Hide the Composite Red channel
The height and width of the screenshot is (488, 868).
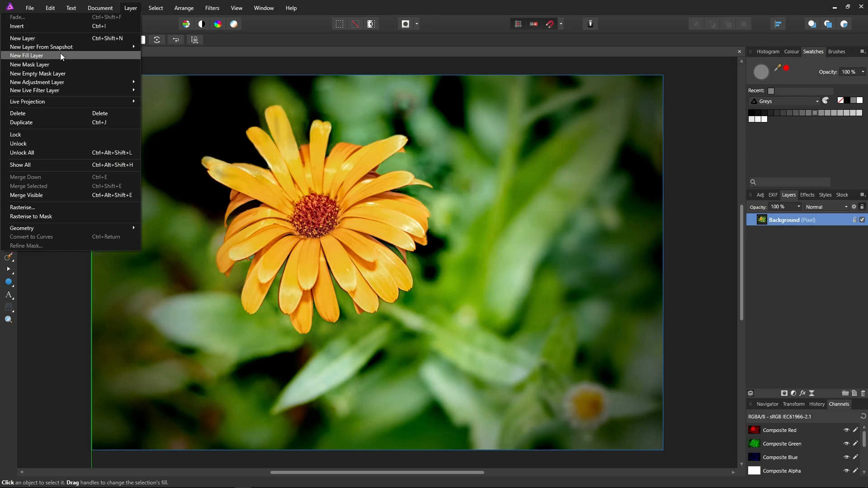[x=846, y=430]
